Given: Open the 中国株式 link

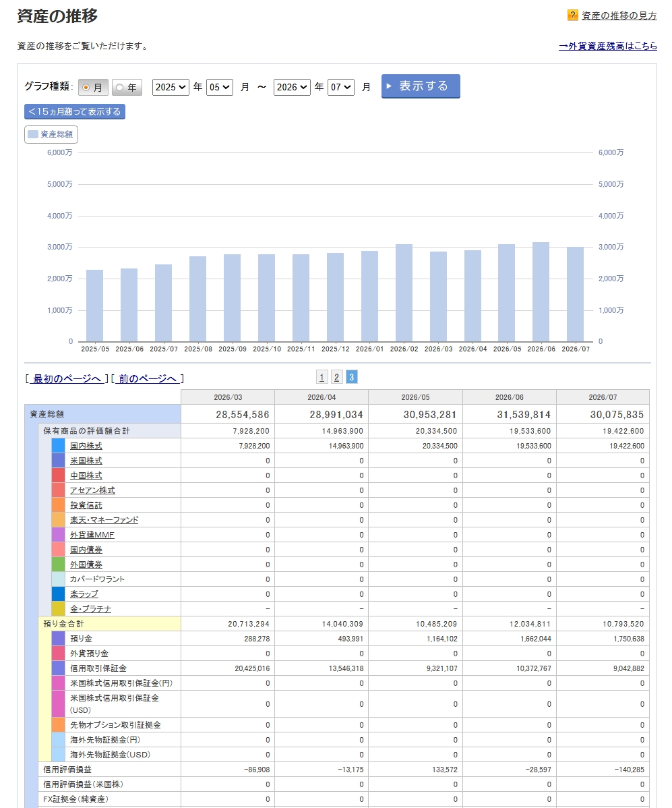Looking at the screenshot, I should 86,475.
